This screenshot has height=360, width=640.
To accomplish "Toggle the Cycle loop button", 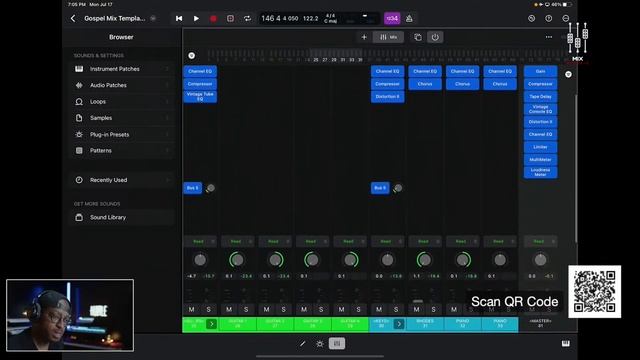I will coord(247,18).
